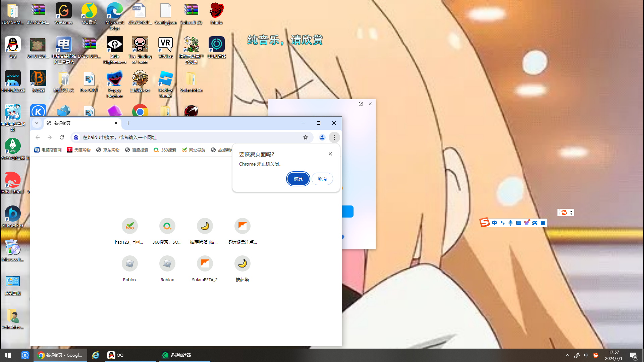This screenshot has height=362, width=644.
Task: Select the STEAMBIG desktop icon
Action: (13, 217)
